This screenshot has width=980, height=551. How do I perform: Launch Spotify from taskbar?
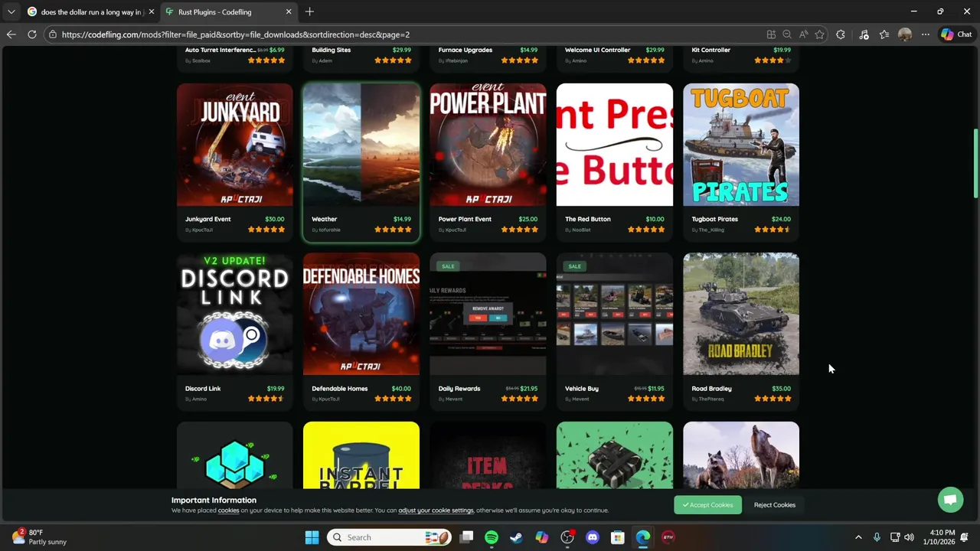[492, 537]
